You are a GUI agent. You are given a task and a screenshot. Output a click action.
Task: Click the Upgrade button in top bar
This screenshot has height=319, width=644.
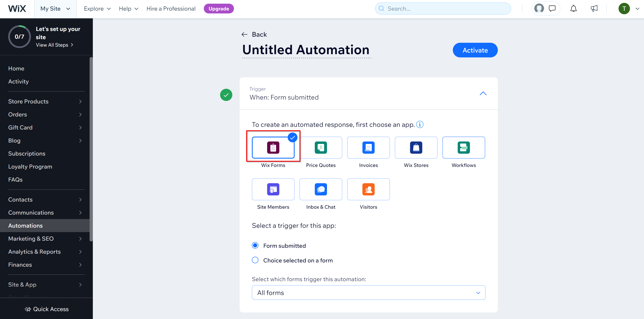pyautogui.click(x=218, y=8)
